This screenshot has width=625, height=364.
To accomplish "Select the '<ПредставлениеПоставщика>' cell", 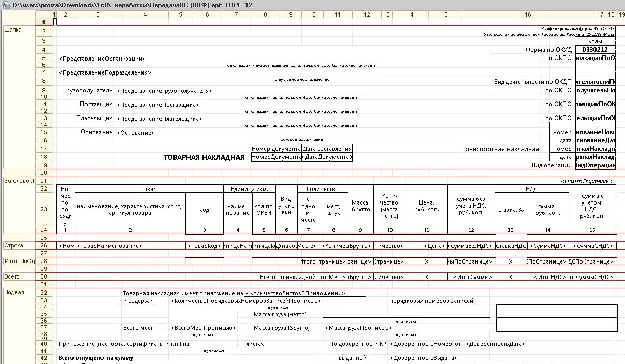I will pos(157,105).
